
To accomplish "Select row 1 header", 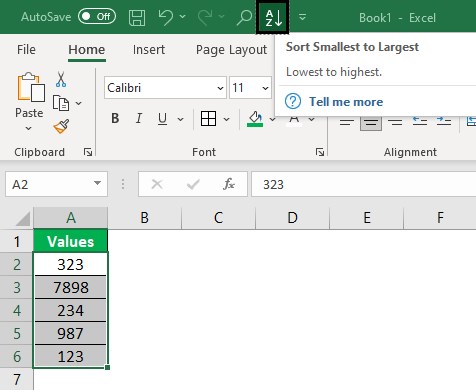I will pos(17,241).
